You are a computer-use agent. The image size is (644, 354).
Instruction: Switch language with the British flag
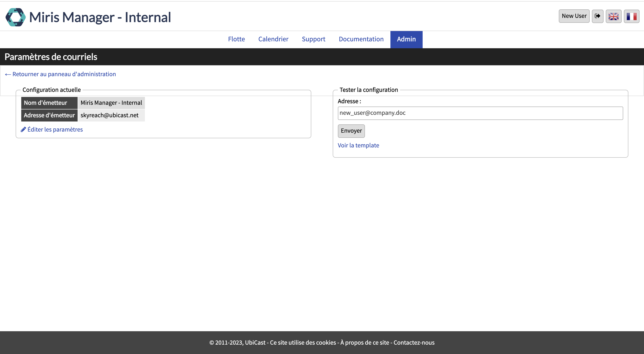coord(614,16)
